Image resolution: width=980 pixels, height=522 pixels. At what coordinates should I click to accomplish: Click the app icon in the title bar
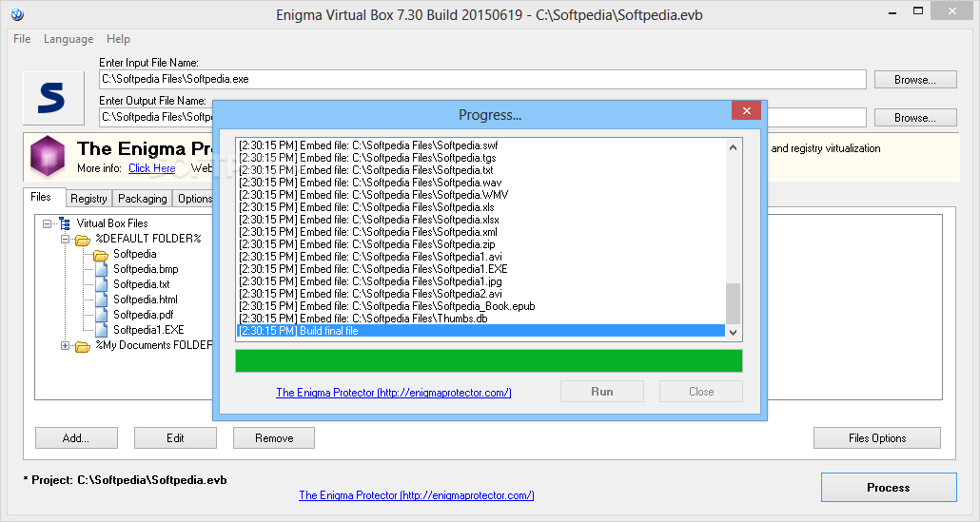(16, 15)
